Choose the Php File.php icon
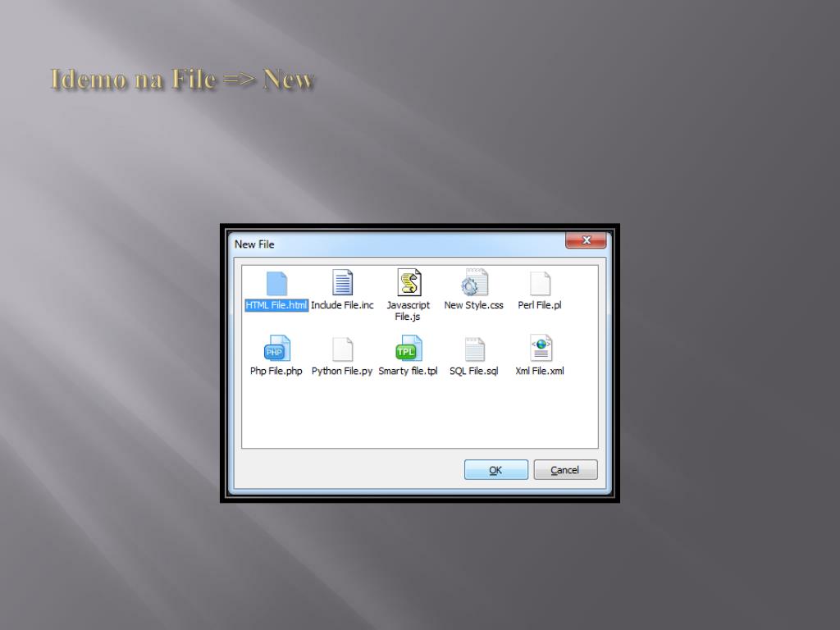 click(277, 349)
